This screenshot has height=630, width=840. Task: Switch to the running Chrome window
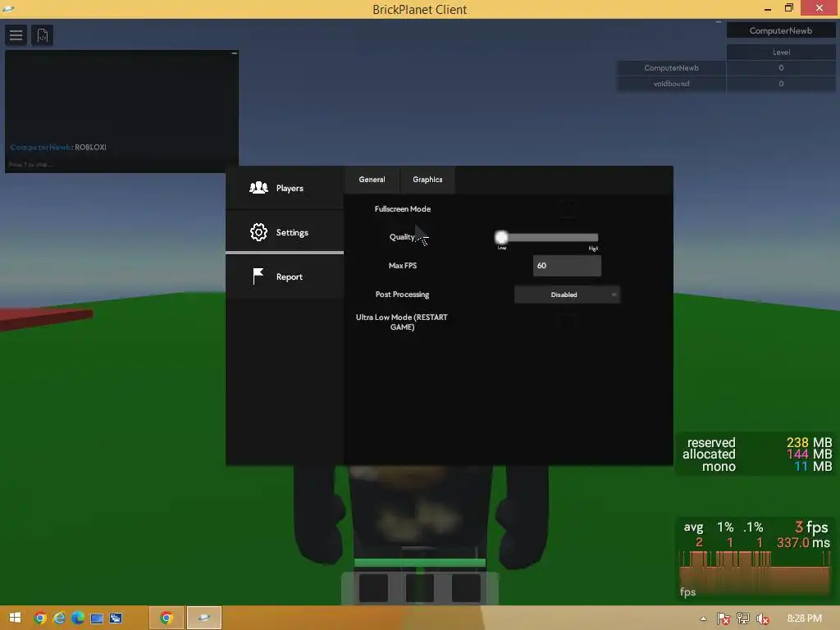coord(167,619)
